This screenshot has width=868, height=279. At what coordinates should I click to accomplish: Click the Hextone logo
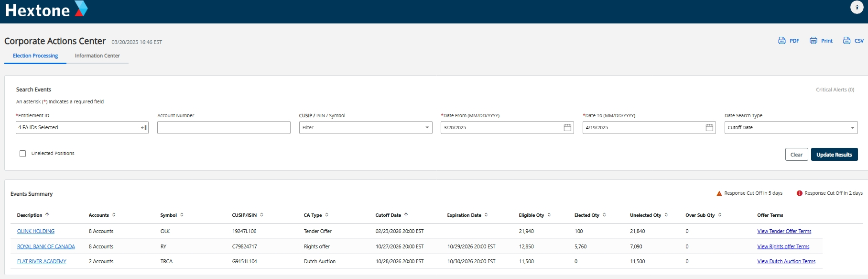click(x=46, y=10)
